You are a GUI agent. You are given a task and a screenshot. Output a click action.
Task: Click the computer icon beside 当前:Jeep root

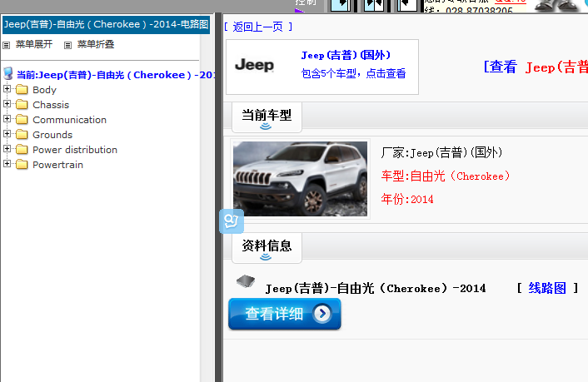[8, 73]
